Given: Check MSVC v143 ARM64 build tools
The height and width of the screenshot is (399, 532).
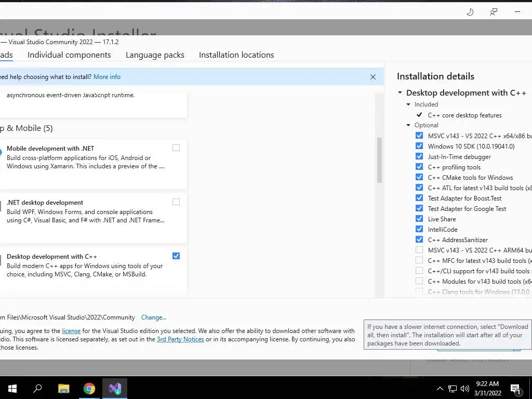Looking at the screenshot, I should point(419,250).
